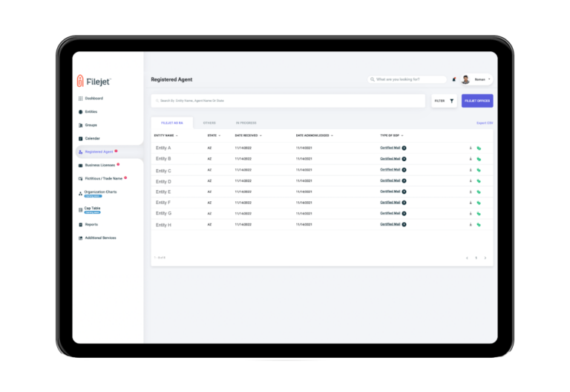Open the Groups sidebar section
The width and height of the screenshot is (570, 392).
(88, 125)
